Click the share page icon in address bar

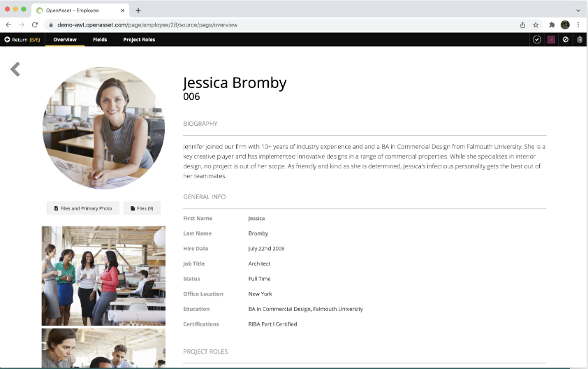click(522, 24)
